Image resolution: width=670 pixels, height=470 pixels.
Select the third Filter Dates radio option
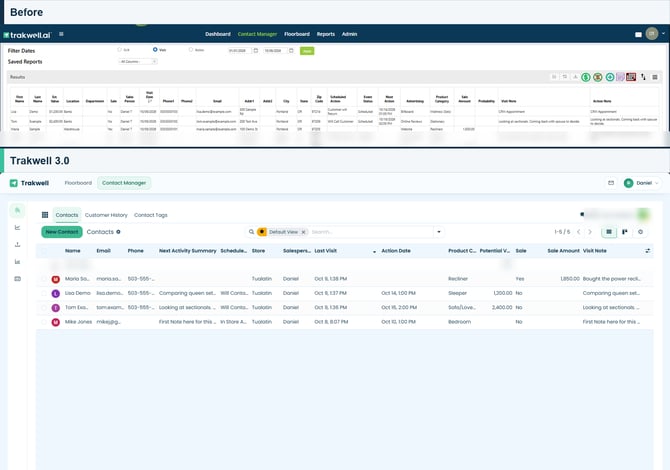point(191,50)
